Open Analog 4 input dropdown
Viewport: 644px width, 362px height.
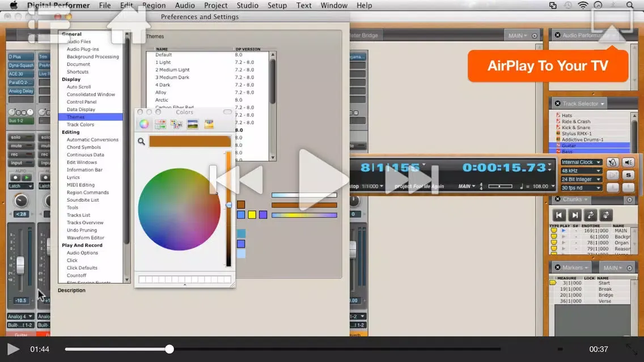click(x=20, y=317)
